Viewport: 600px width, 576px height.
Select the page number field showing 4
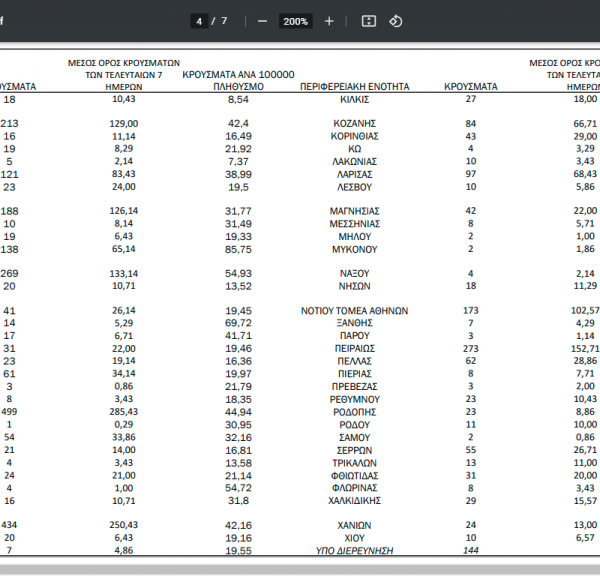pos(199,21)
